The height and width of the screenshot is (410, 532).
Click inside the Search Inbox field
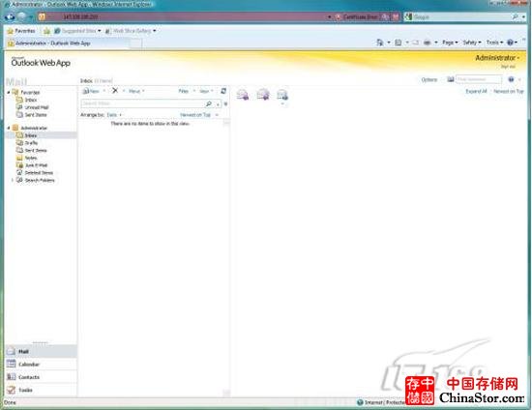[x=142, y=103]
